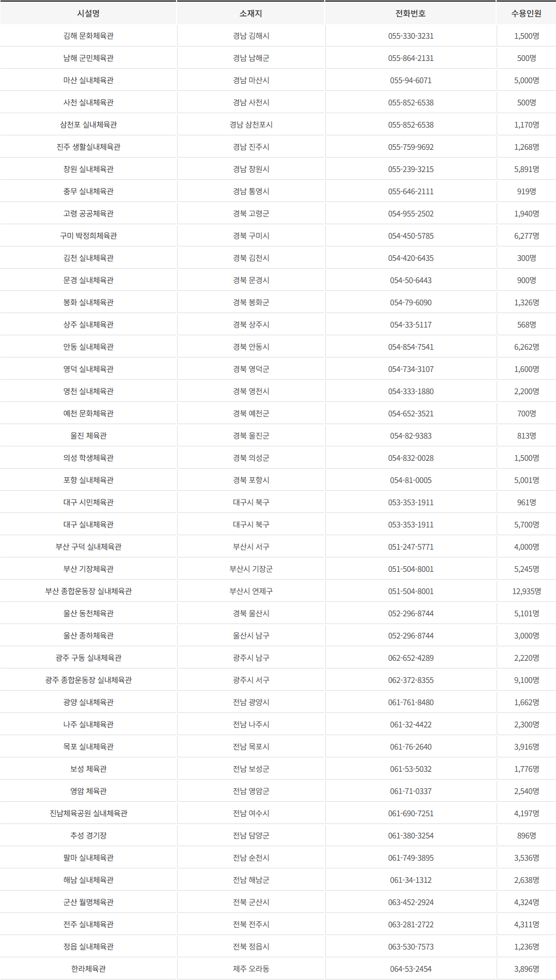Click the 수용인원 column header
Viewport: 556px width, 980px height.
[527, 13]
